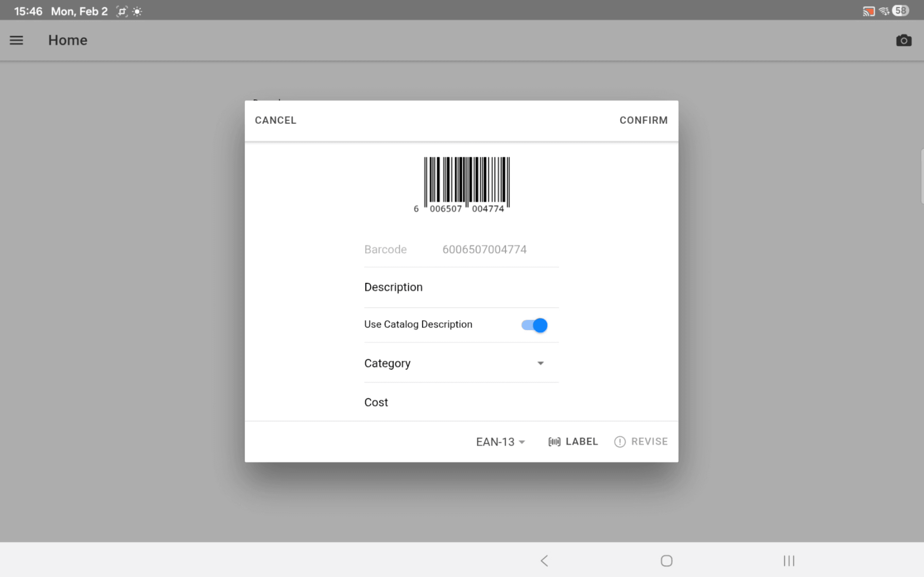Image resolution: width=924 pixels, height=577 pixels.
Task: Tap the Android recent apps button
Action: pyautogui.click(x=789, y=561)
